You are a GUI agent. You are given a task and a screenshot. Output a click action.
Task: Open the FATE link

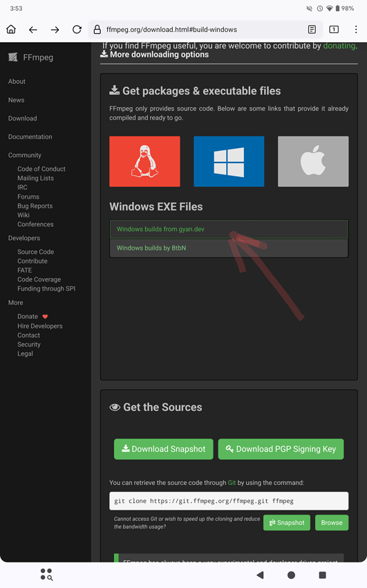(24, 270)
